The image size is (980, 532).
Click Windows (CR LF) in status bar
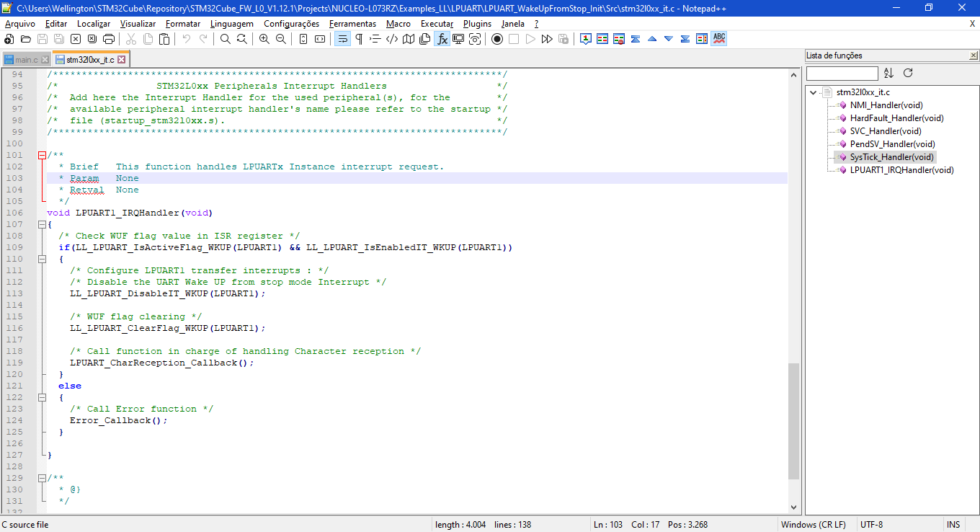point(813,525)
